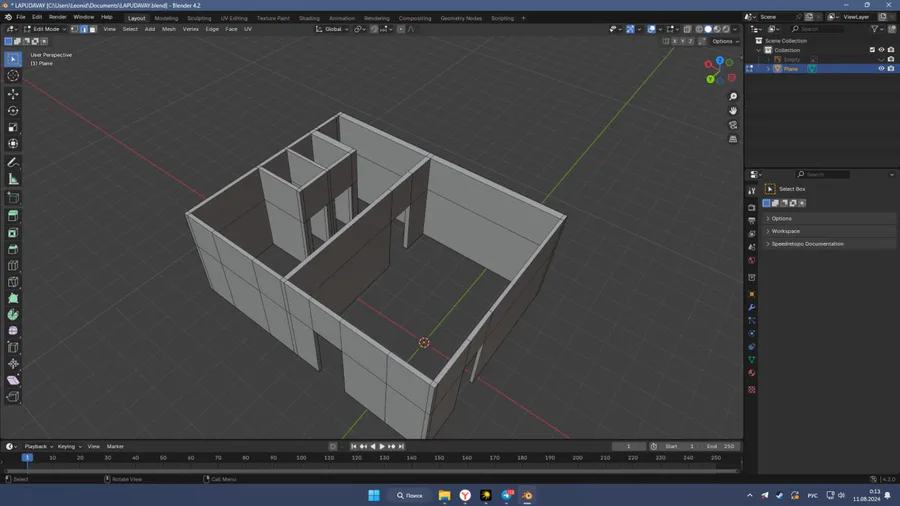
Task: Toggle Collection visibility eye icon
Action: [882, 50]
